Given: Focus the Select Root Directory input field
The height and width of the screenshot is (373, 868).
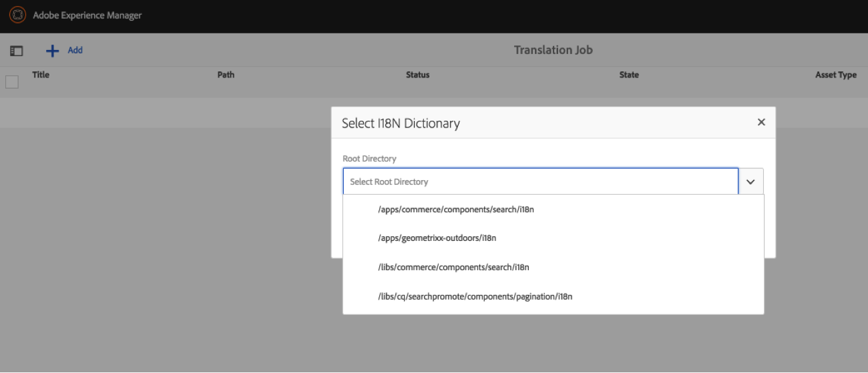Looking at the screenshot, I should click(539, 181).
